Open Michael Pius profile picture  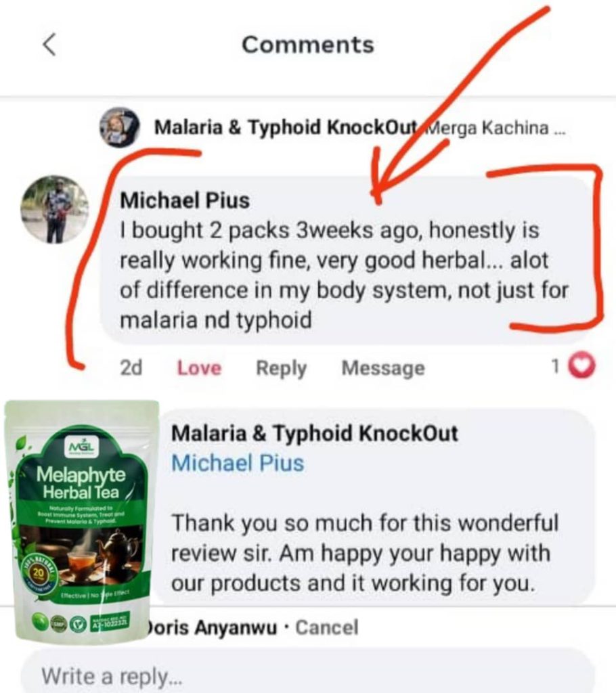pos(55,210)
